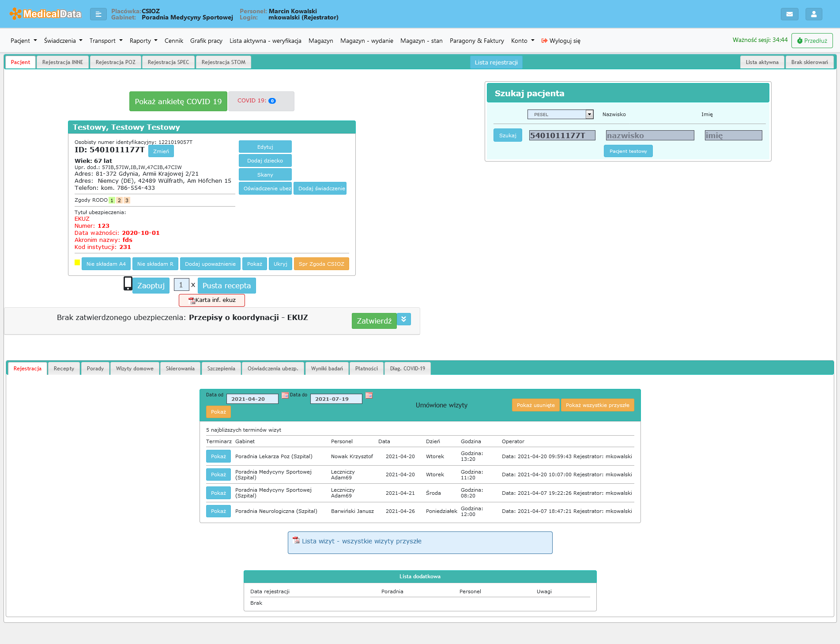This screenshot has width=840, height=644.
Task: Toggle RODO consent number 1
Action: tap(112, 200)
